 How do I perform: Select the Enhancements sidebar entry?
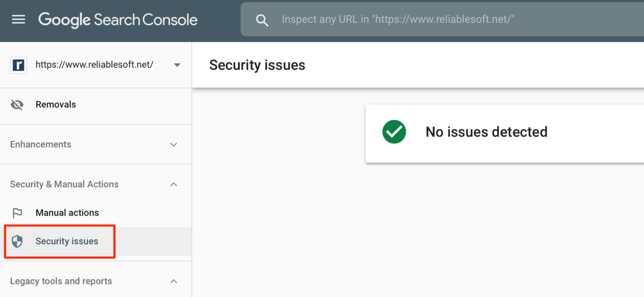(x=40, y=144)
